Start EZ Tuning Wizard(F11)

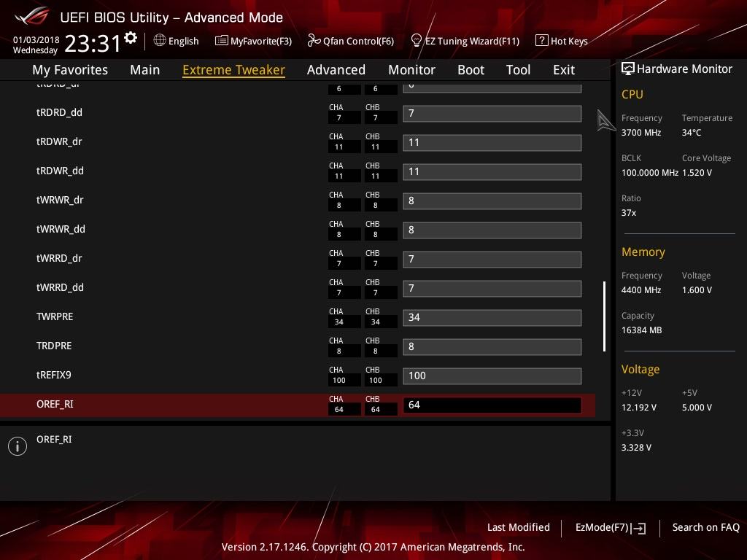[x=465, y=41]
